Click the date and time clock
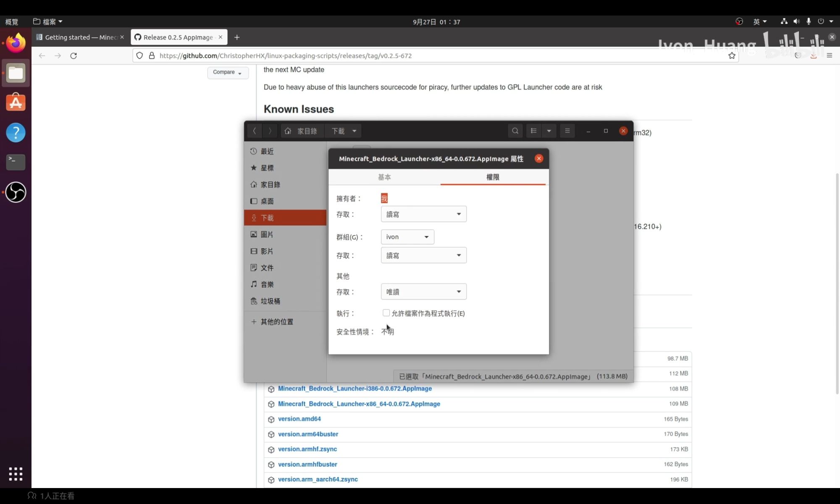The image size is (840, 504). [436, 22]
